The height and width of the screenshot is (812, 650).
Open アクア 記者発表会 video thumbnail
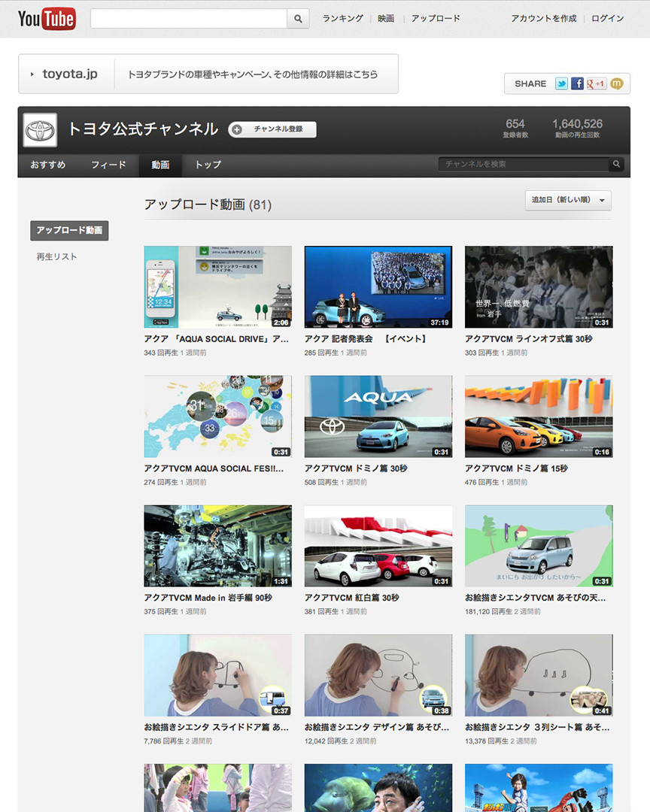click(378, 287)
